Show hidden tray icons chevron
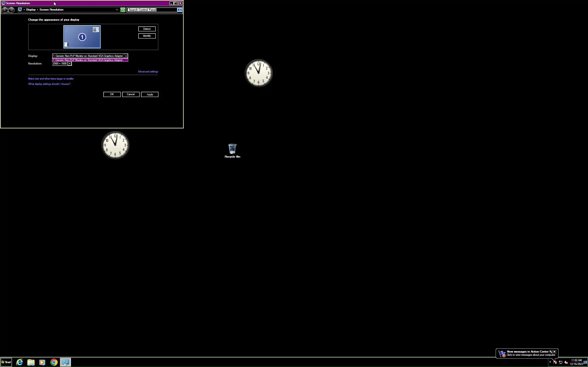This screenshot has height=367, width=588. (550, 362)
